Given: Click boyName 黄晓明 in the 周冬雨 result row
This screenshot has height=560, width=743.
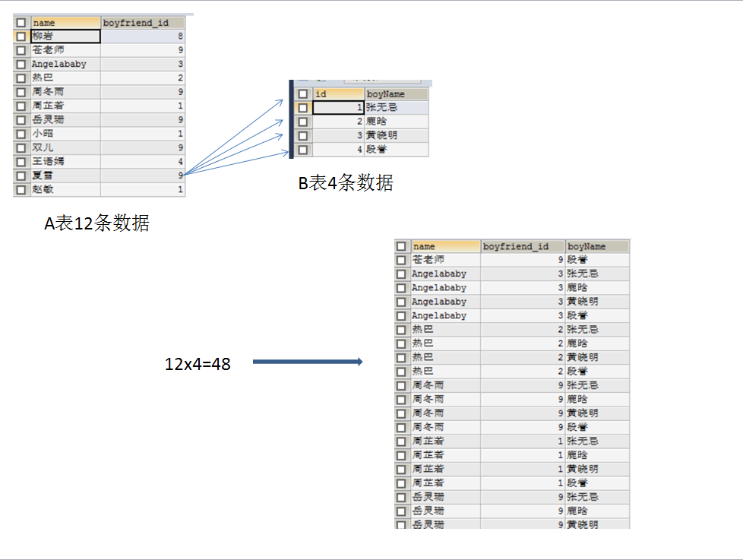Looking at the screenshot, I should pyautogui.click(x=598, y=413).
